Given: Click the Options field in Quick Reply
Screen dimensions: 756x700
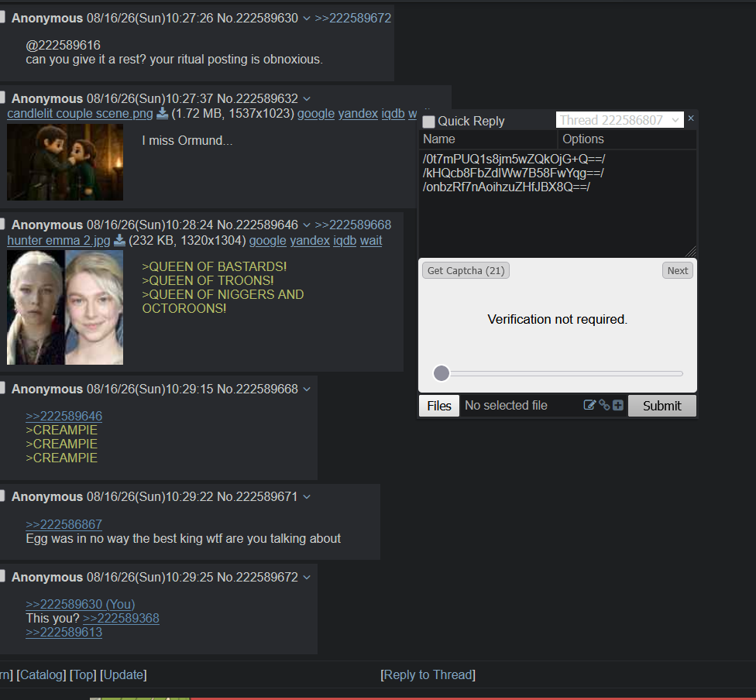Looking at the screenshot, I should (627, 139).
